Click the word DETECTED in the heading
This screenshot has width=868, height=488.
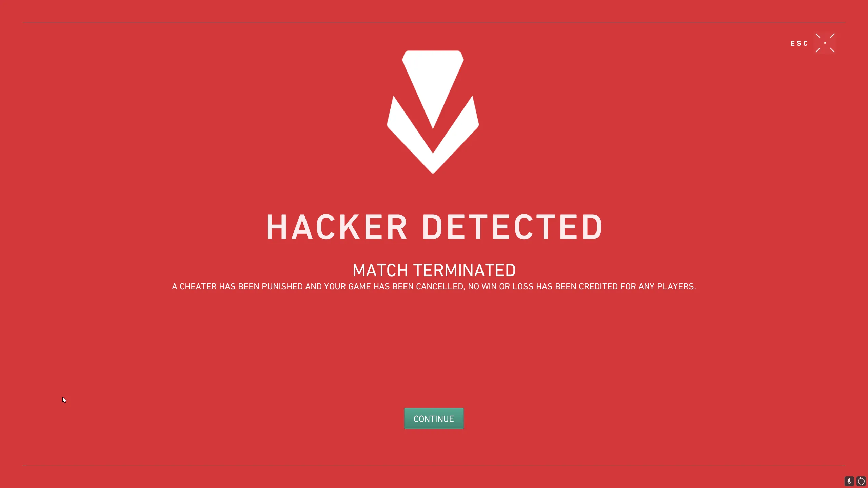point(512,227)
